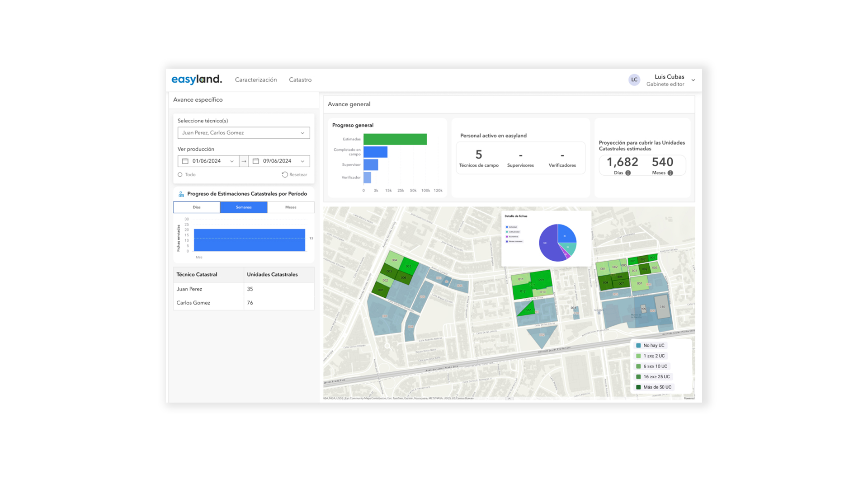Click the Días info icon

coord(628,173)
